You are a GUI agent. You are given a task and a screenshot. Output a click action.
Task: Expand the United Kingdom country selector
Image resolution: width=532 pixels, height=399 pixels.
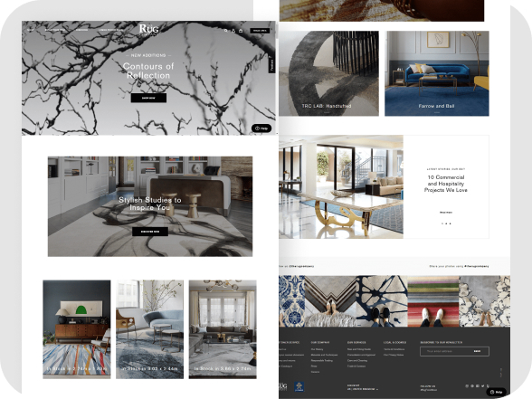(362, 389)
